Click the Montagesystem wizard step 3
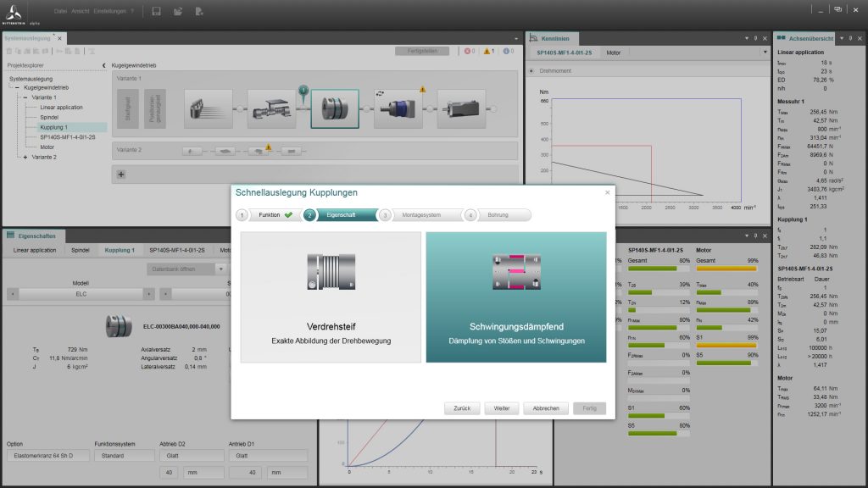Screen dimensions: 868x488 pyautogui.click(x=420, y=215)
